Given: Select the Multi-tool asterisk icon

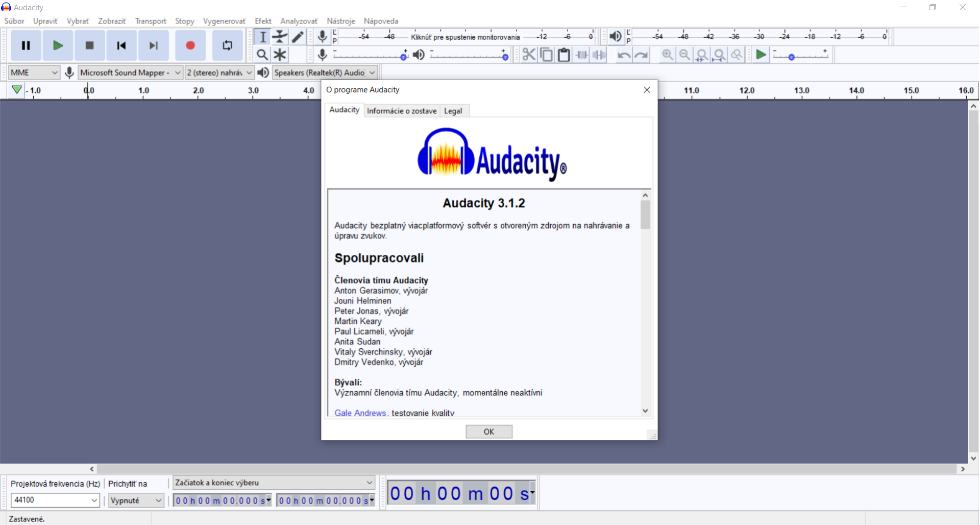Looking at the screenshot, I should click(280, 55).
